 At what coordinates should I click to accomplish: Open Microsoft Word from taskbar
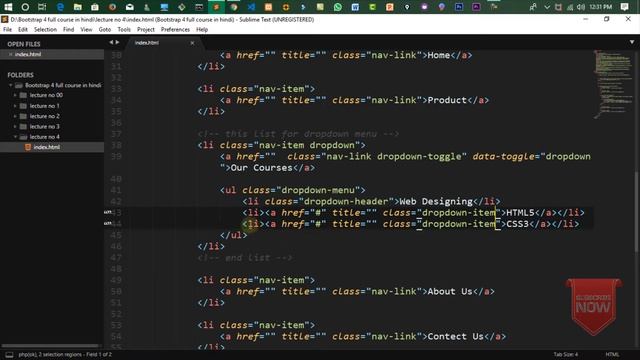[355, 7]
